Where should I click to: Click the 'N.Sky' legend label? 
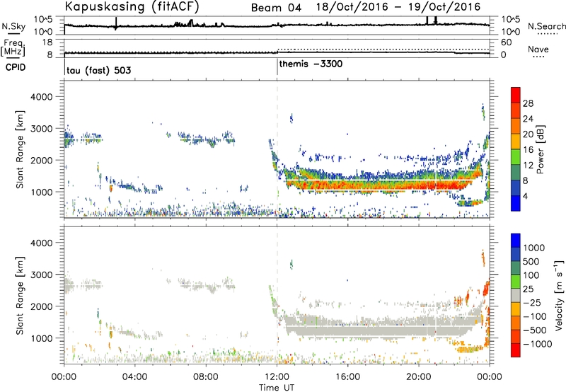13,26
